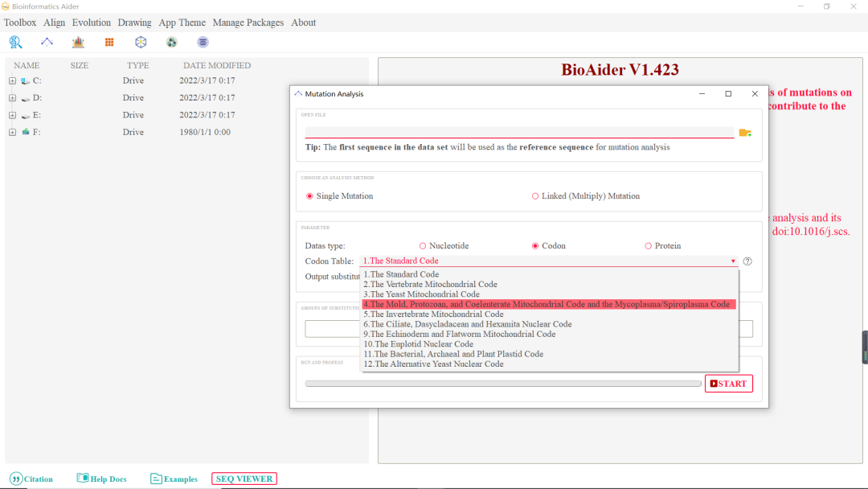Click the D: drive icon
This screenshot has width=868, height=489.
tap(26, 98)
